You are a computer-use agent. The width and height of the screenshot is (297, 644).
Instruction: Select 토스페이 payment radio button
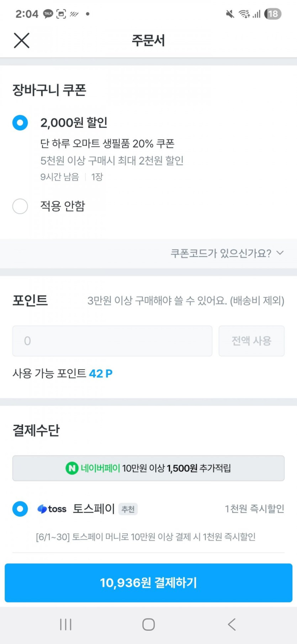(x=20, y=509)
